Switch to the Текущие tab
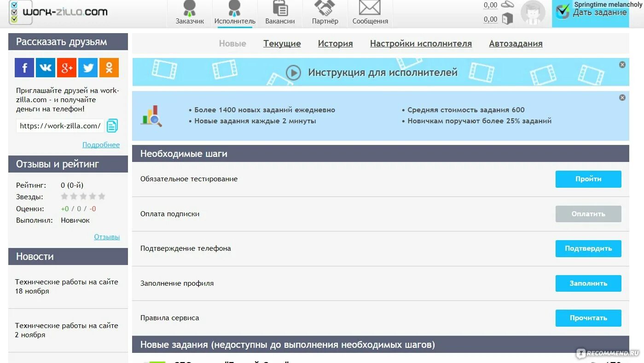The height and width of the screenshot is (363, 644). click(x=282, y=44)
